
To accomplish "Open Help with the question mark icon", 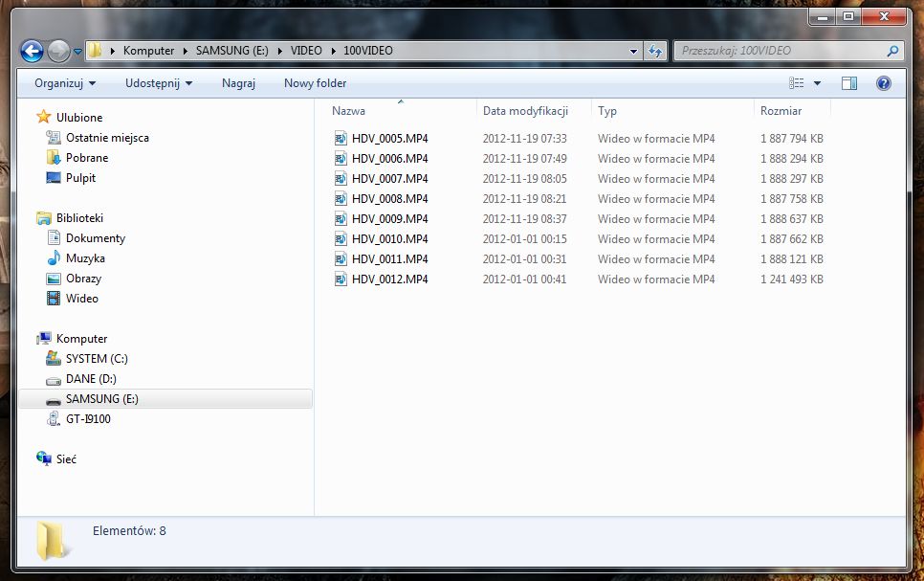I will 883,83.
